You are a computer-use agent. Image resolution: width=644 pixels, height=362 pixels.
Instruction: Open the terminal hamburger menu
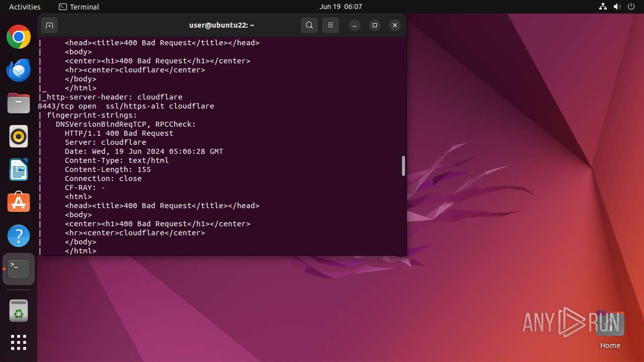point(331,25)
